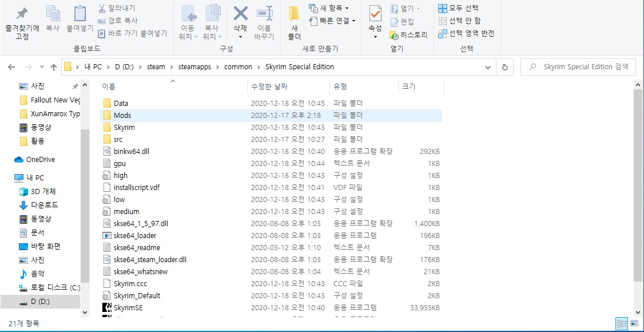The height and width of the screenshot is (332, 644).
Task: Select Cut (잘라내기) in the clipboard group
Action: pyautogui.click(x=117, y=8)
